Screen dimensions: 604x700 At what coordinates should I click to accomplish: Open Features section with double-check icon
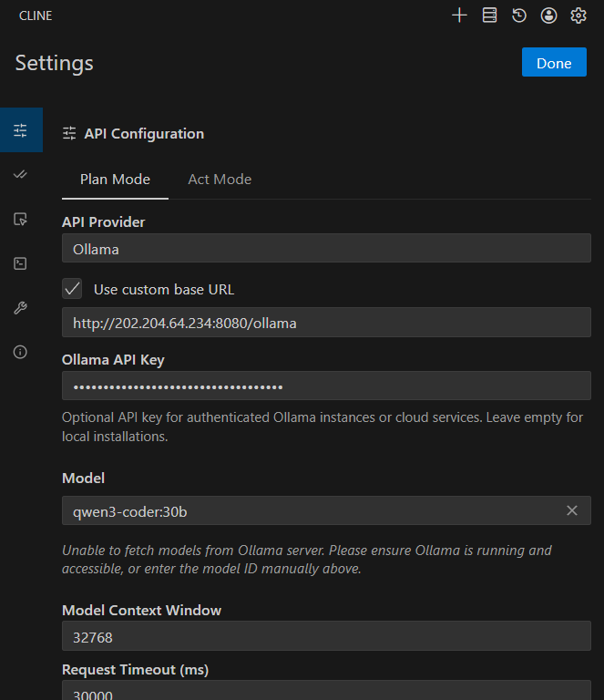pos(20,174)
